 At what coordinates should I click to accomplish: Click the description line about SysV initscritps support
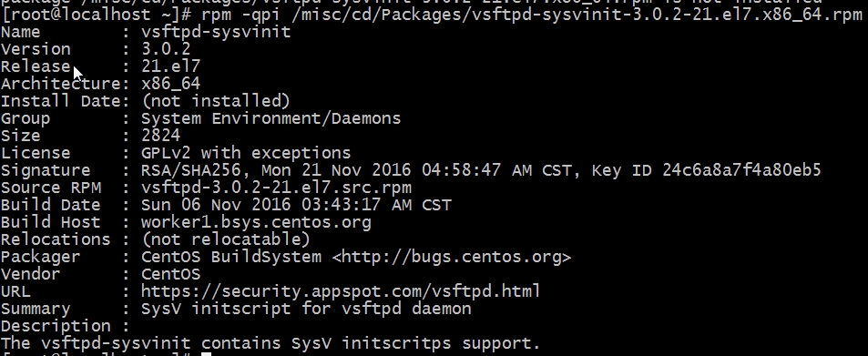[271, 343]
